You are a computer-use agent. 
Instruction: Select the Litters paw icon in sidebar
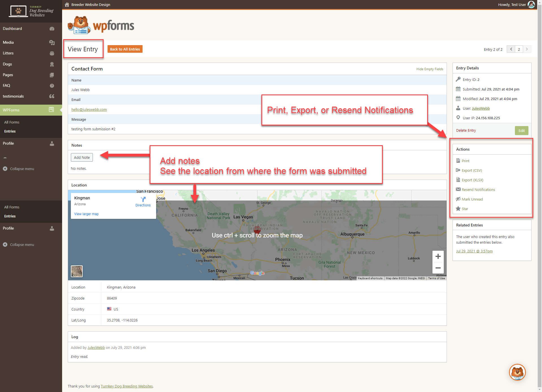pyautogui.click(x=52, y=53)
